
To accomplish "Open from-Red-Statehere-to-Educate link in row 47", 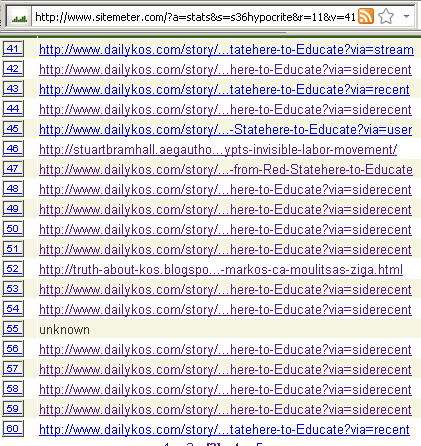I will point(226,170).
